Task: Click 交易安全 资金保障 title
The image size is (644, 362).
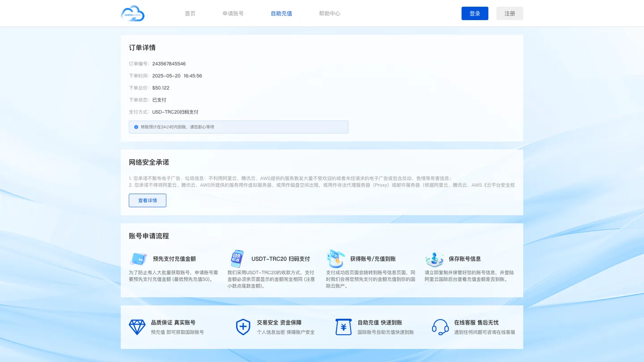Action: pos(279,323)
